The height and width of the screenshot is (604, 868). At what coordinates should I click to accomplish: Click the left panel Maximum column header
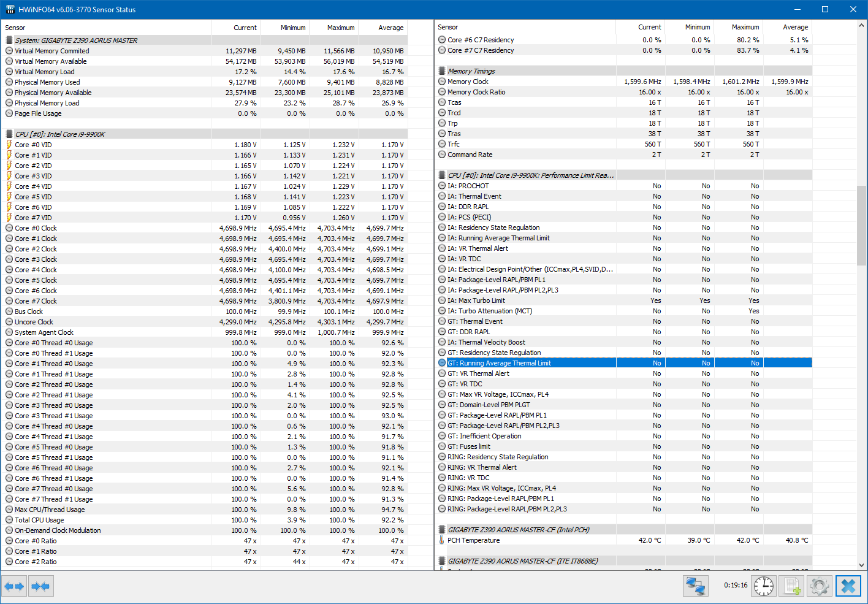334,28
